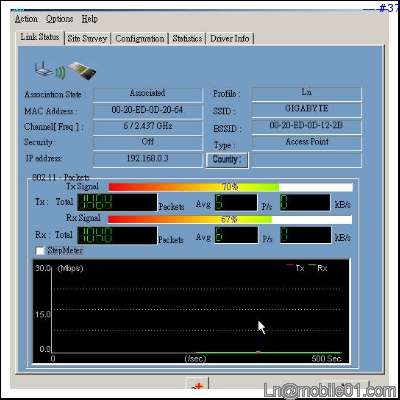Click the Profile field showing Ln
Screen dimensions: 400x400
coord(307,94)
